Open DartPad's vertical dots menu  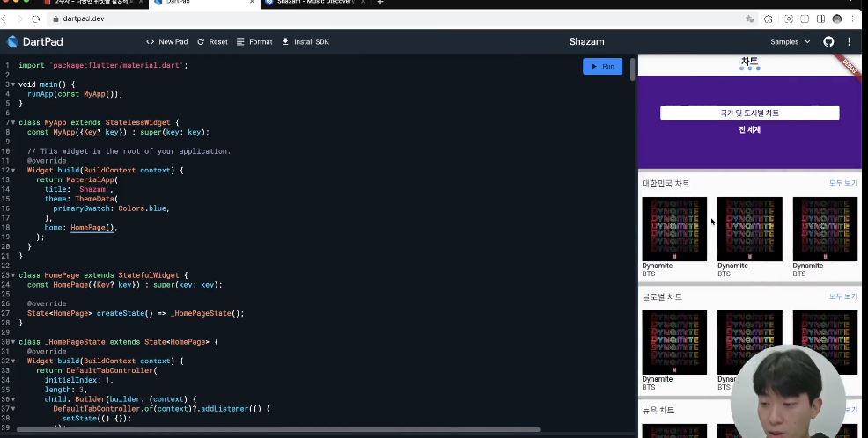850,42
